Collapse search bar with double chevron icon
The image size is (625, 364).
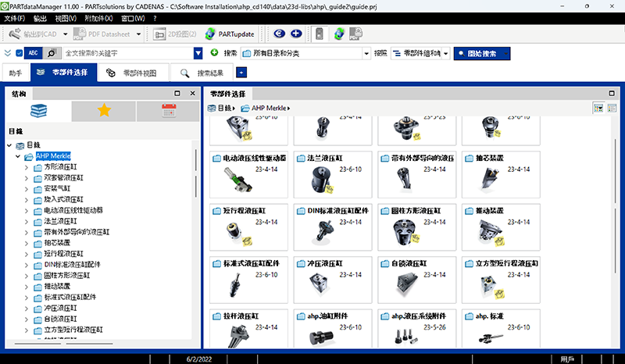[8, 53]
